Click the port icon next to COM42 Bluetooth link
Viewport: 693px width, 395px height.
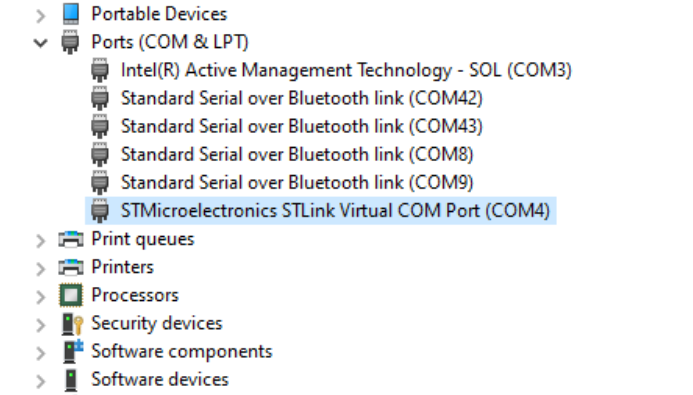coord(100,98)
